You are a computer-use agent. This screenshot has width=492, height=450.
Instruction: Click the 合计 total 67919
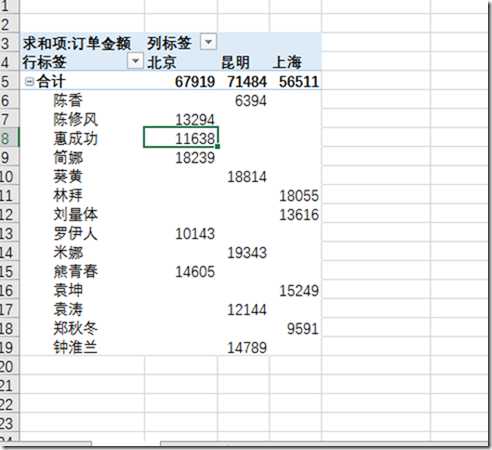[195, 82]
